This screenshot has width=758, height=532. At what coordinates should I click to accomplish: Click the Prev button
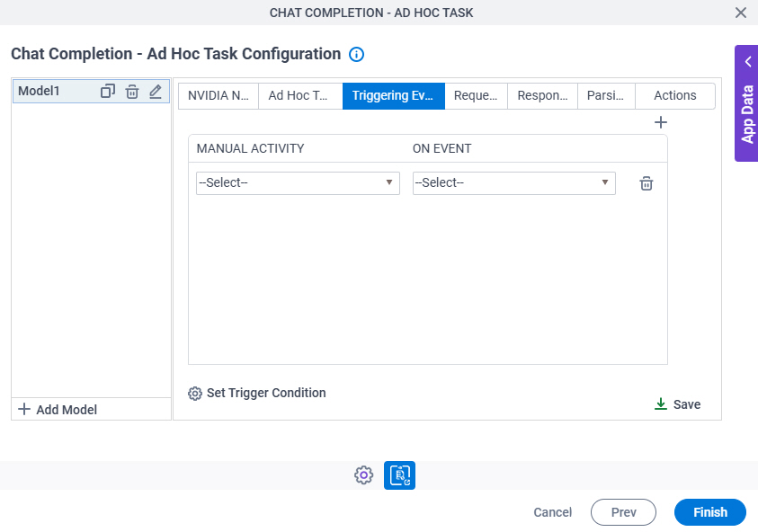click(623, 512)
